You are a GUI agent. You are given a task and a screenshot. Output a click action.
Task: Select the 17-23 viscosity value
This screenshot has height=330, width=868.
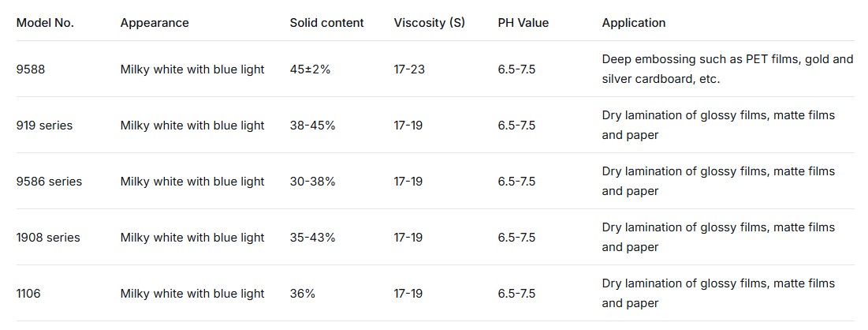tap(409, 69)
